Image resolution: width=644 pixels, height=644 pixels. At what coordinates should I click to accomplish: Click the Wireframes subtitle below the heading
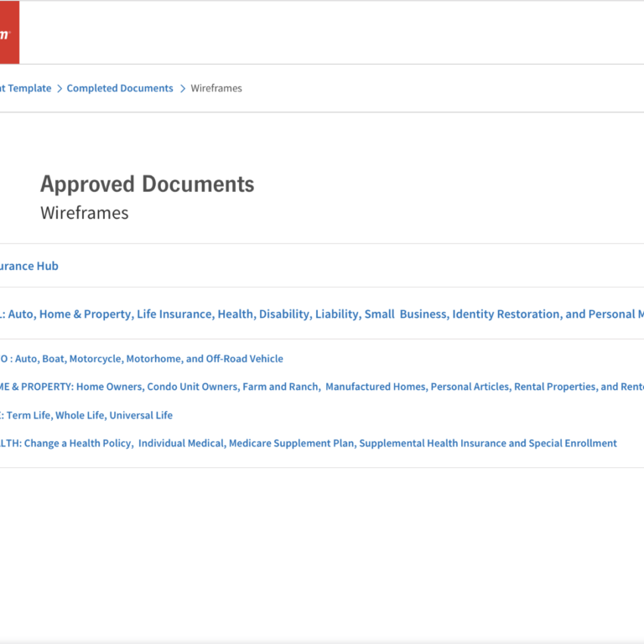click(x=85, y=213)
